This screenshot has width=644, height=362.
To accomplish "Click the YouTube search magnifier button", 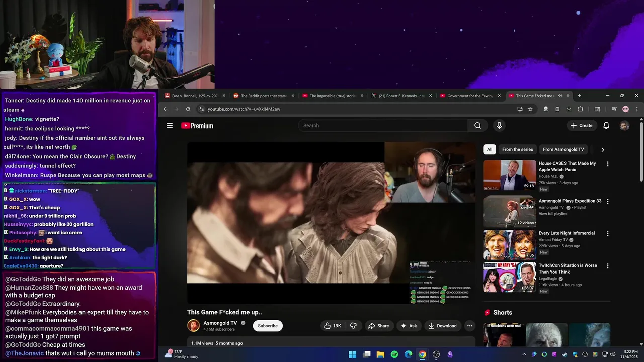I will [x=477, y=126].
